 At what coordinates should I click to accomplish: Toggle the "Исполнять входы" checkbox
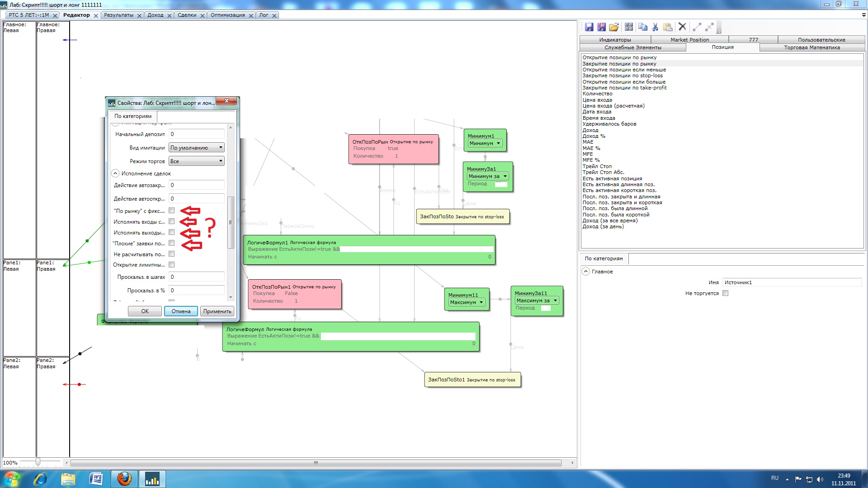pos(171,221)
